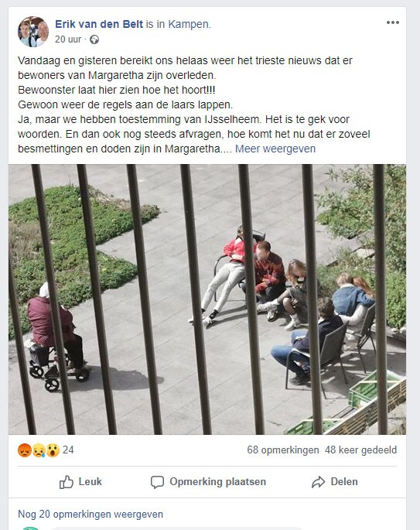This screenshot has height=530, width=420.
Task: Click the wow surprised reaction emoji
Action: (53, 450)
